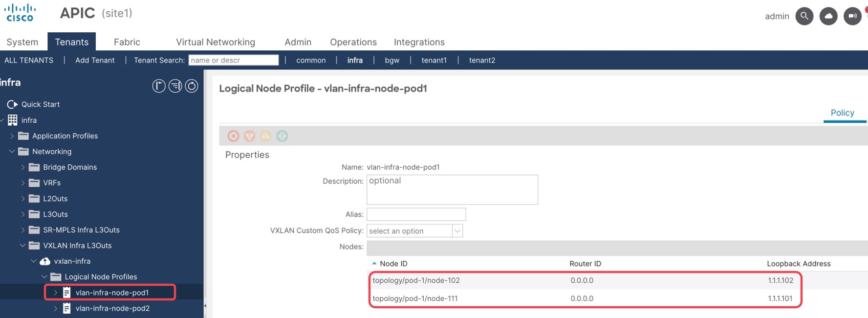Expand the Bridge Domains node
The image size is (868, 318).
click(x=23, y=167)
